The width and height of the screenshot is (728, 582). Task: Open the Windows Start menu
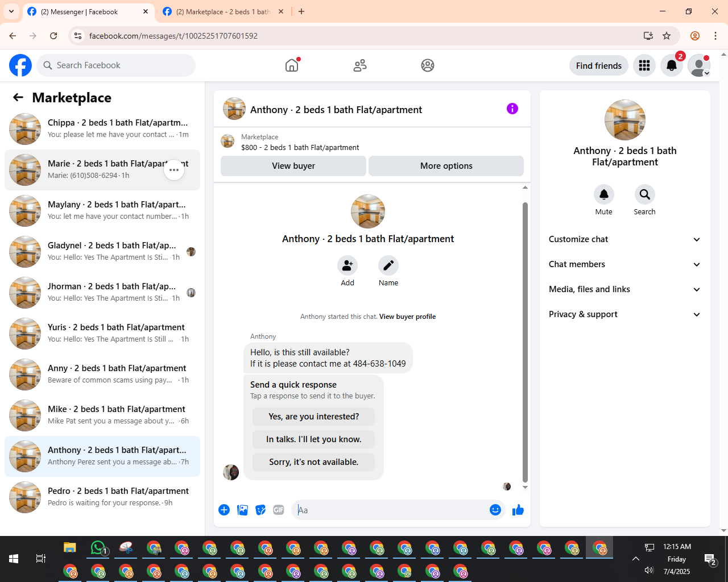coord(14,559)
